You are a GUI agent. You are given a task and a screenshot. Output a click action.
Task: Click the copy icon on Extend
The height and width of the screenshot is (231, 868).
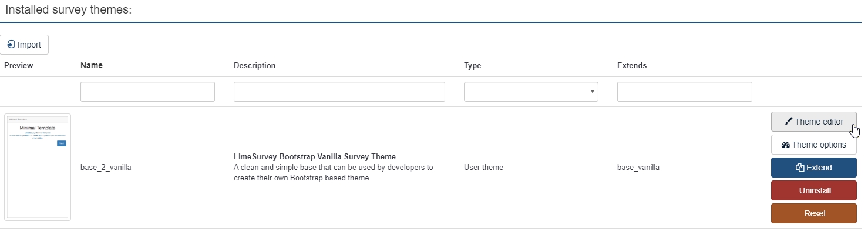(x=799, y=168)
